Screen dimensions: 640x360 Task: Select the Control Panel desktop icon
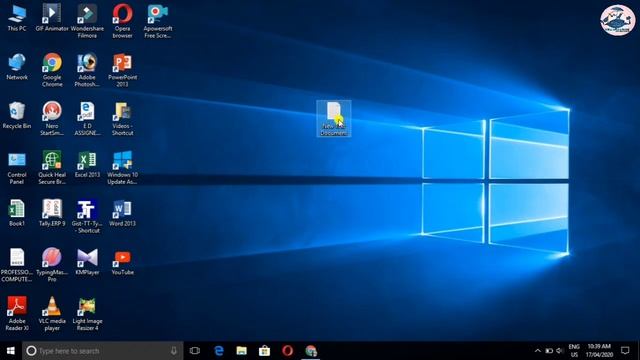(17, 168)
